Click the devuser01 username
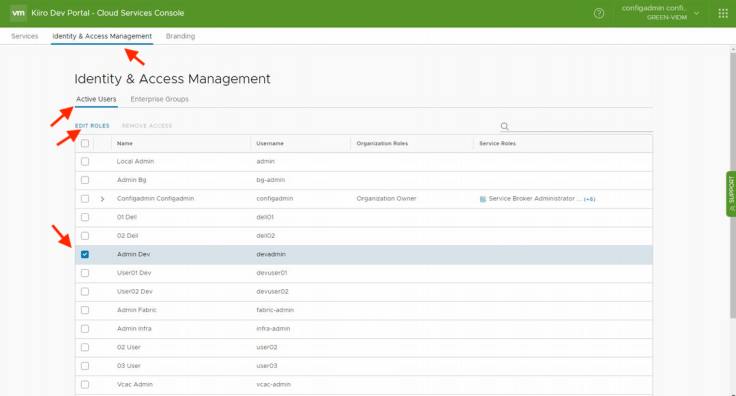 pos(272,273)
